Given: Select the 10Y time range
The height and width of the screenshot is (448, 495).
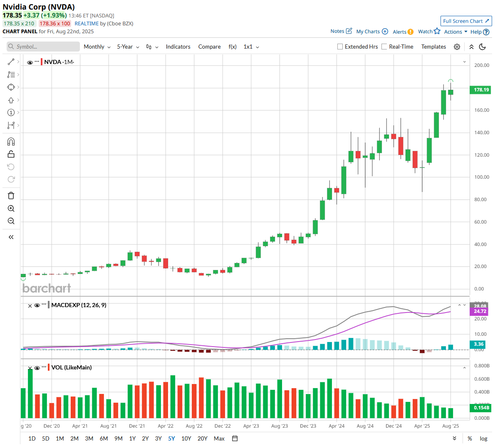Looking at the screenshot, I should click(186, 438).
